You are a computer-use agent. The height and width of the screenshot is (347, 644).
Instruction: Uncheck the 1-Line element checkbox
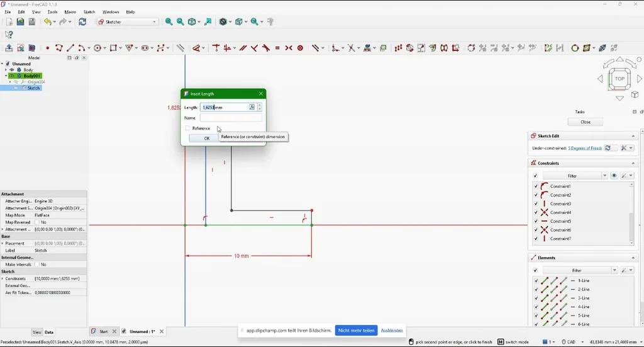pos(536,280)
